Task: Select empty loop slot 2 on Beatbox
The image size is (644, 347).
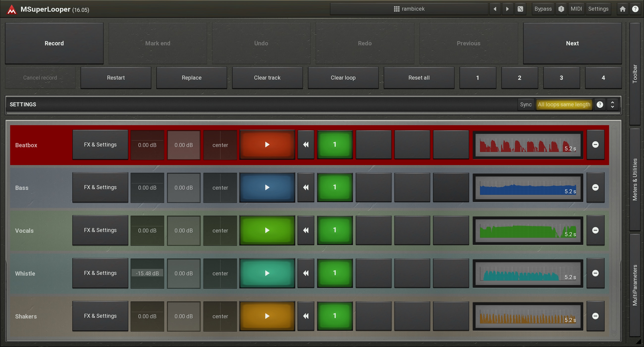Action: tap(374, 145)
